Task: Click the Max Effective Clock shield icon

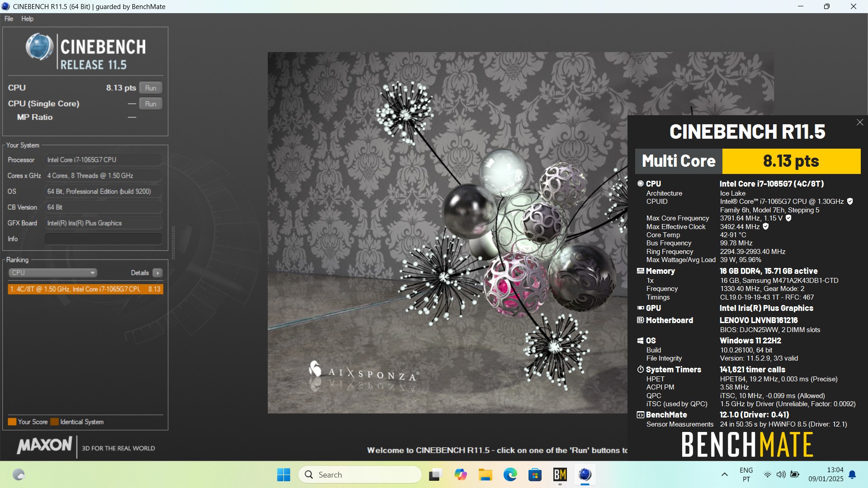Action: (x=766, y=226)
